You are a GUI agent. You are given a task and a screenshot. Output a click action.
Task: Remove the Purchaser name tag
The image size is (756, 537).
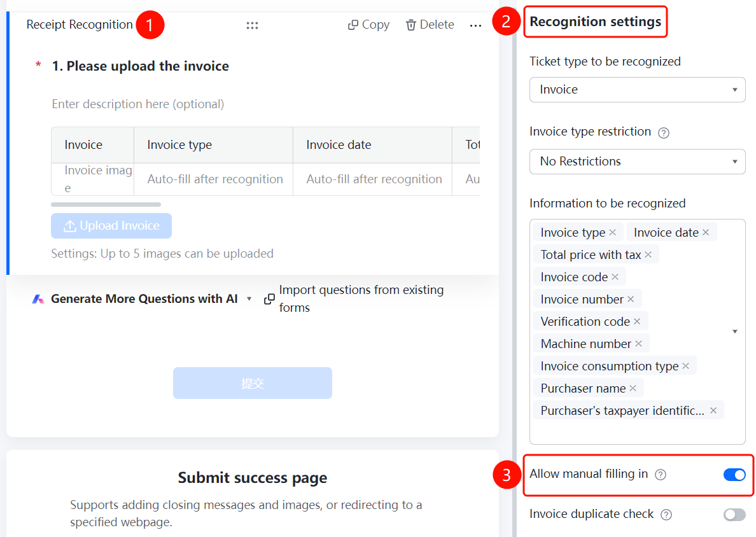pos(633,388)
